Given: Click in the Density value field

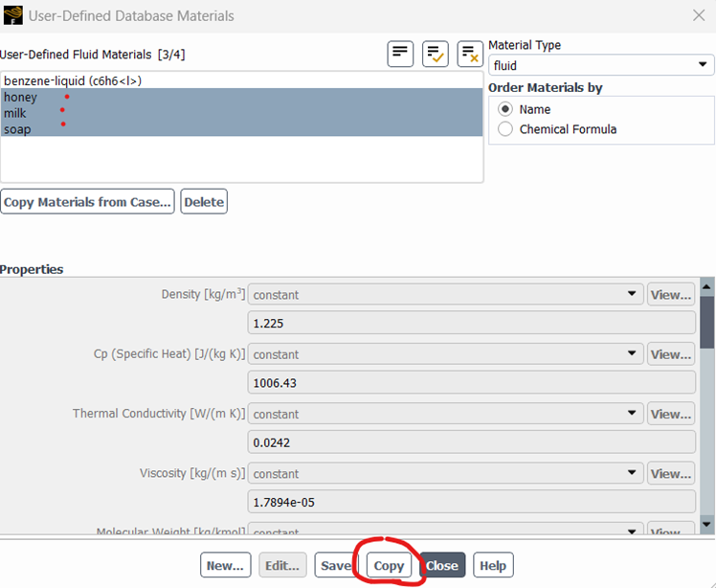Looking at the screenshot, I should point(471,324).
